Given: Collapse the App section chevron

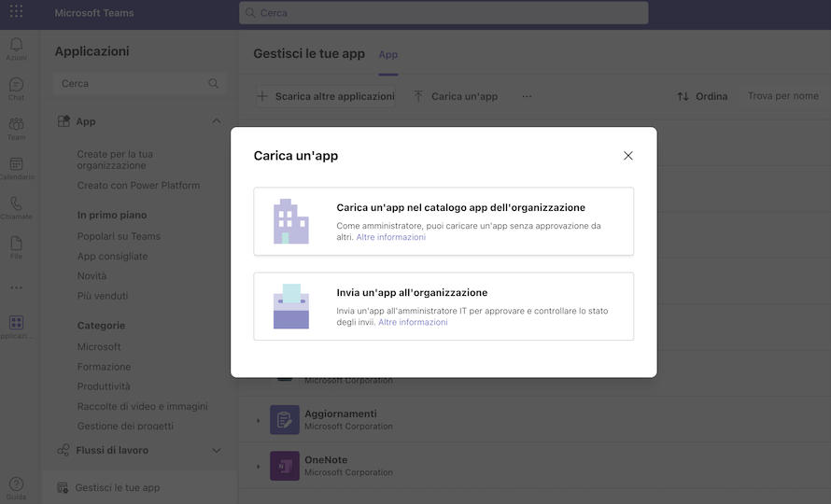Looking at the screenshot, I should [x=217, y=121].
